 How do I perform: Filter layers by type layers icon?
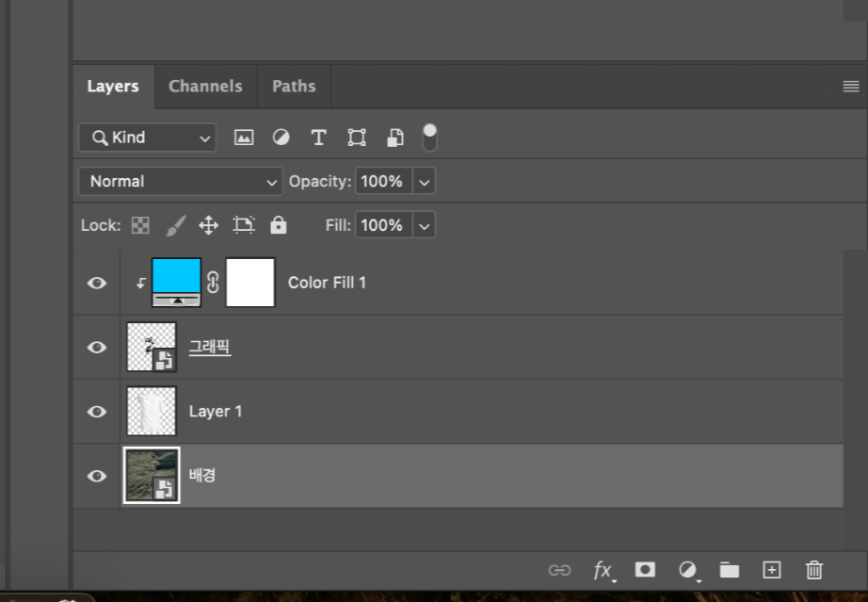319,138
